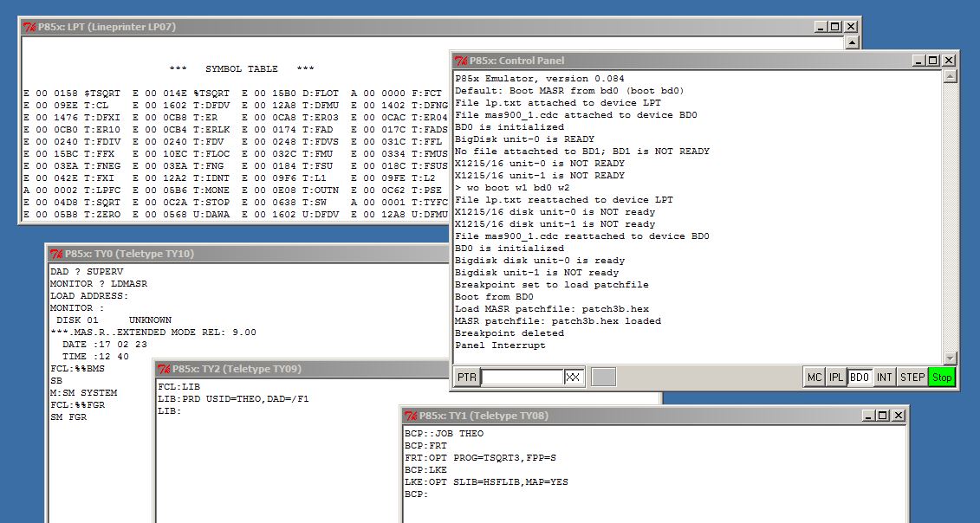
Task: Click the XX field next to PTR input
Action: click(x=573, y=378)
